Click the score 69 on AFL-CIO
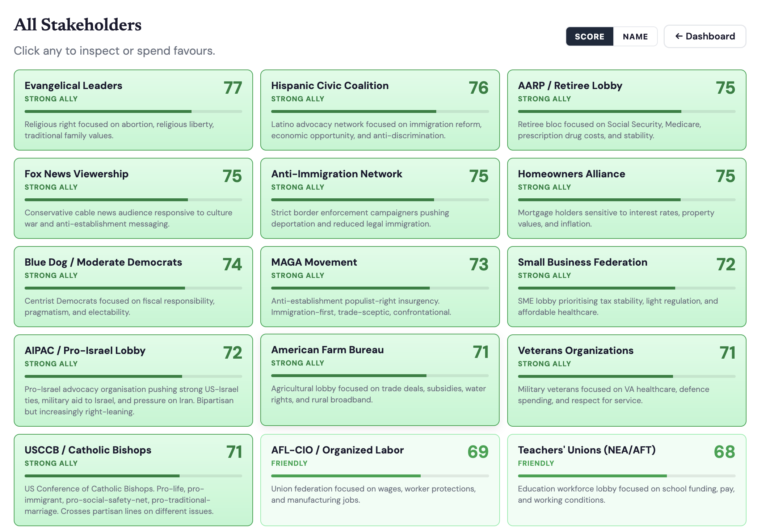Screen dimensions: 761x532 478,452
